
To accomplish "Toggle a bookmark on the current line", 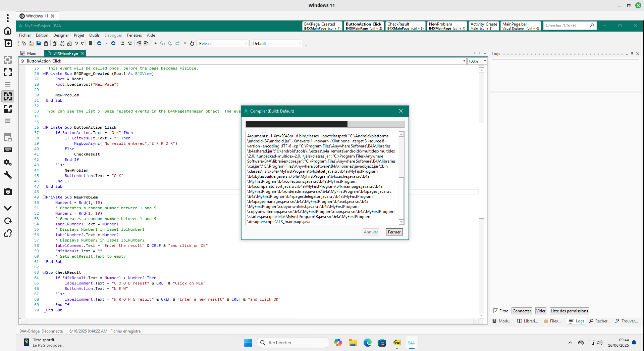I will pyautogui.click(x=90, y=43).
